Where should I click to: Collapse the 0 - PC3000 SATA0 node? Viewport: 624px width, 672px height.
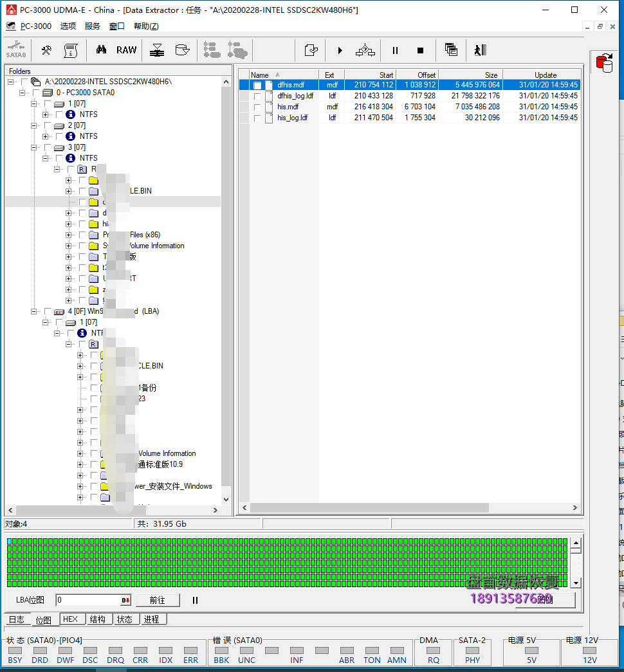(23, 93)
